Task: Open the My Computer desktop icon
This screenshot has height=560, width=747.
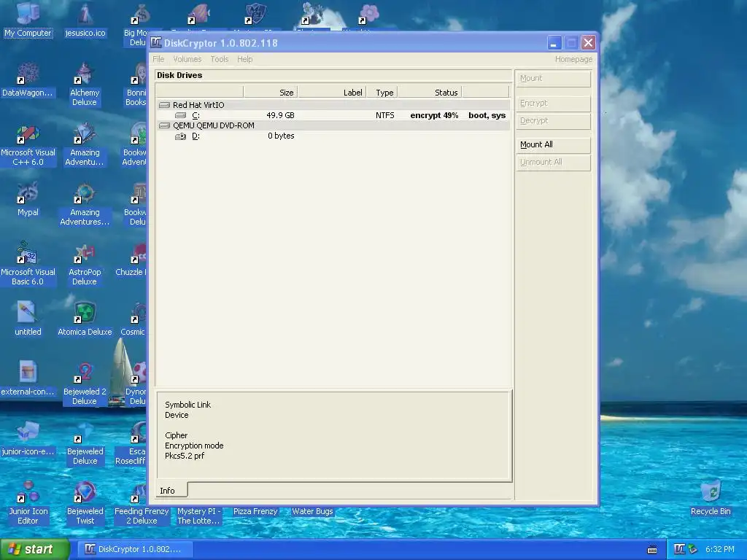Action: click(x=28, y=19)
